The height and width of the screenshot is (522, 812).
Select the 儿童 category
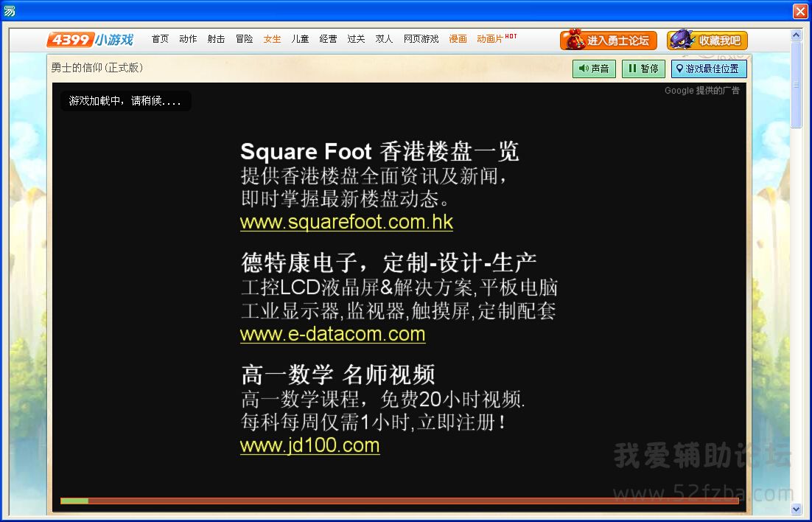pos(300,39)
